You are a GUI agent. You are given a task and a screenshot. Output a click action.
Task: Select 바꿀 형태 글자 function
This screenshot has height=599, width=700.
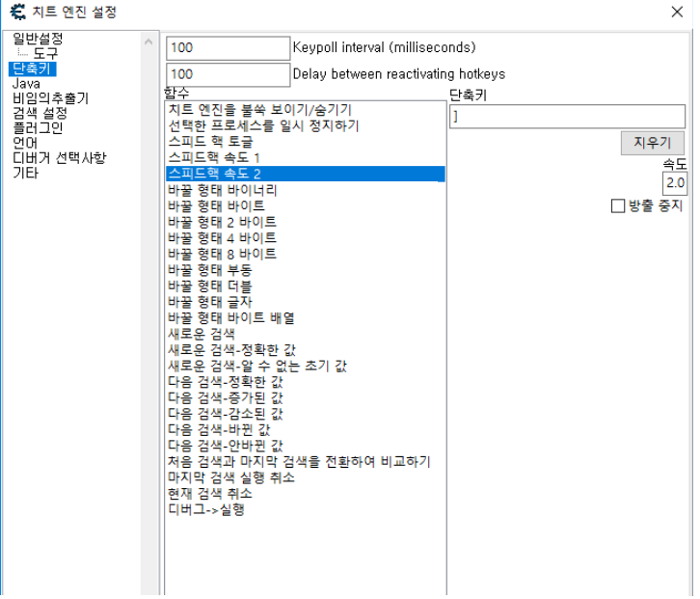coord(308,304)
